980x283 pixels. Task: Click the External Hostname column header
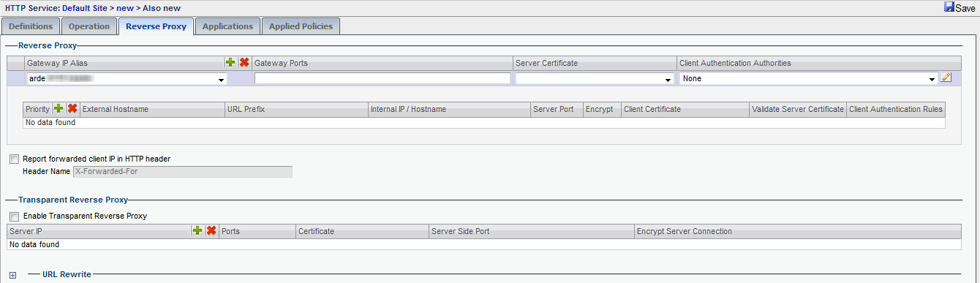coord(116,109)
